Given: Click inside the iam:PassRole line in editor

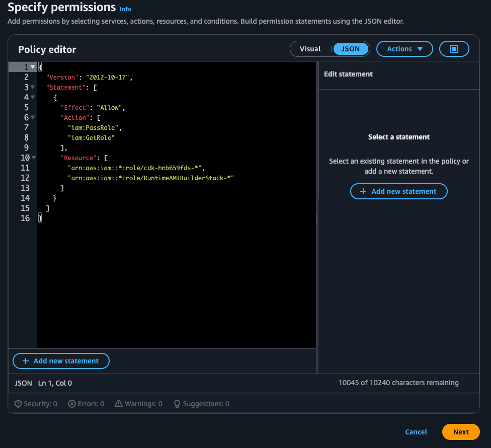Looking at the screenshot, I should (x=95, y=127).
